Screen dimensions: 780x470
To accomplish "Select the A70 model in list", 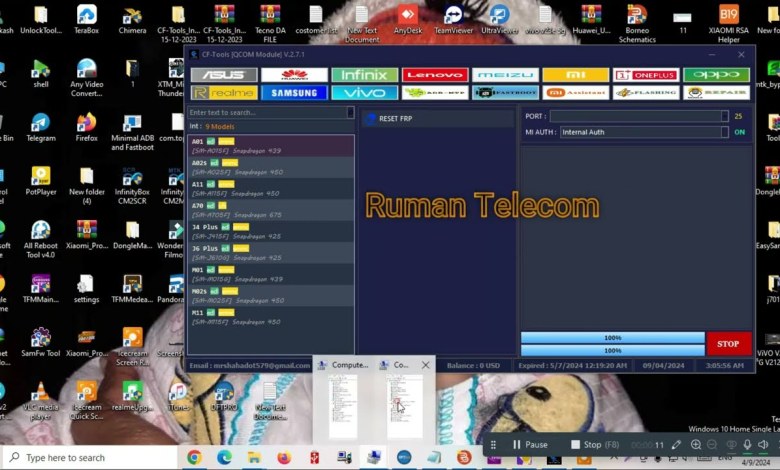I will (270, 209).
